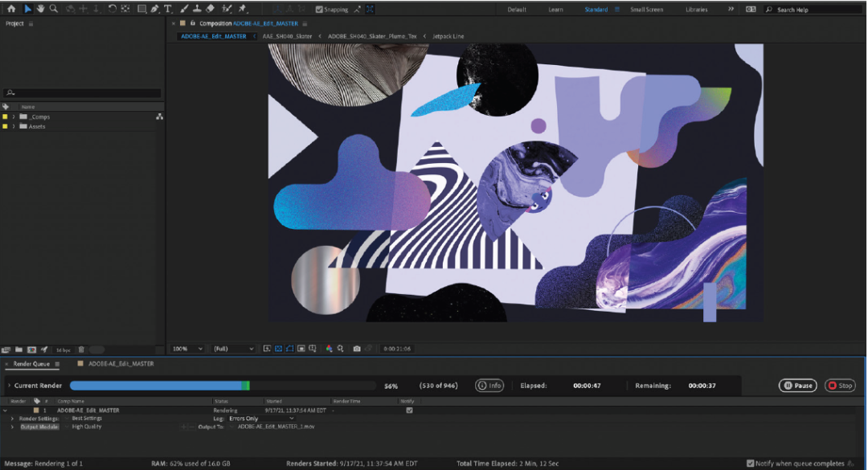Toggle the Notify checkbox for ADOBE-AE_Edit_MASTER
The height and width of the screenshot is (470, 868).
tap(409, 411)
